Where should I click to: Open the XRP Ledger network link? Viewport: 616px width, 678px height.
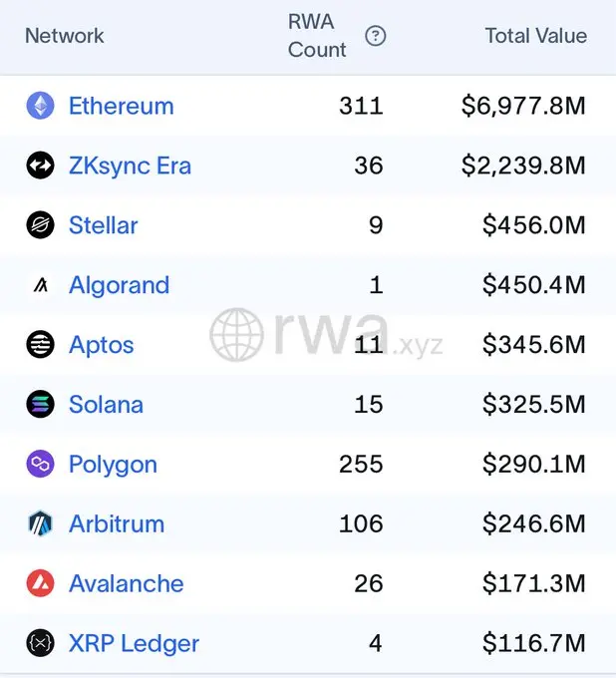point(134,643)
